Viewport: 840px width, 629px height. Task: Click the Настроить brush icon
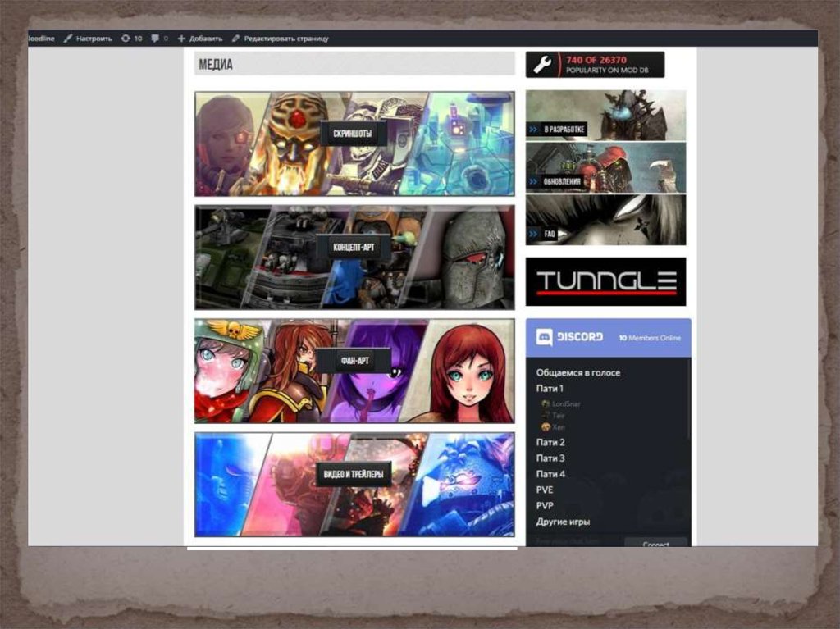coord(68,39)
